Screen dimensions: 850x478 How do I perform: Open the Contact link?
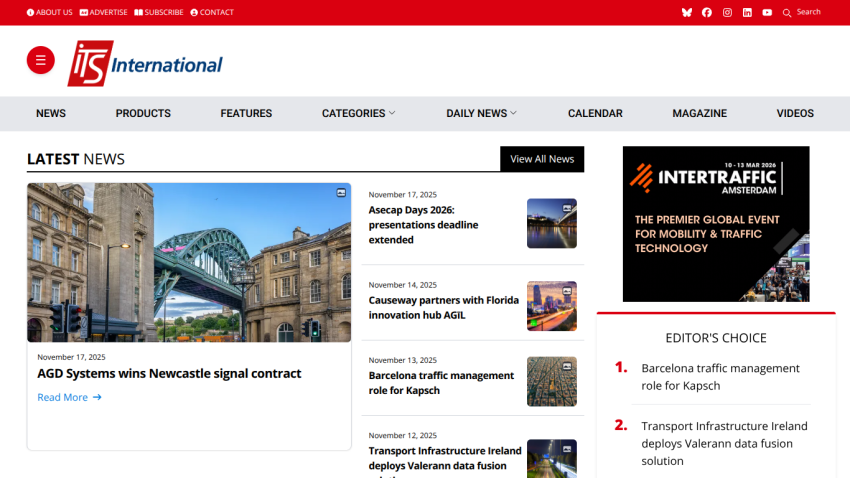(212, 12)
